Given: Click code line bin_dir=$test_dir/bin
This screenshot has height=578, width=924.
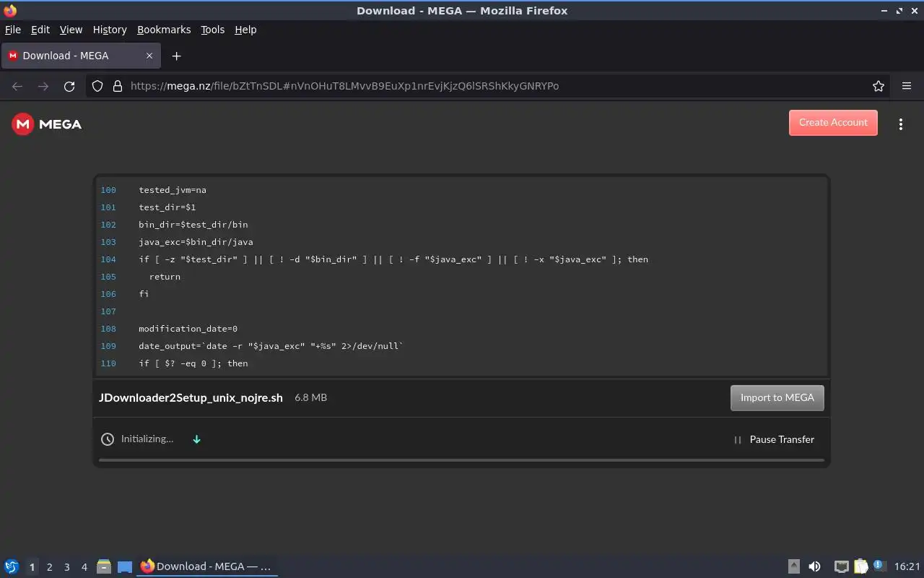Looking at the screenshot, I should (193, 225).
